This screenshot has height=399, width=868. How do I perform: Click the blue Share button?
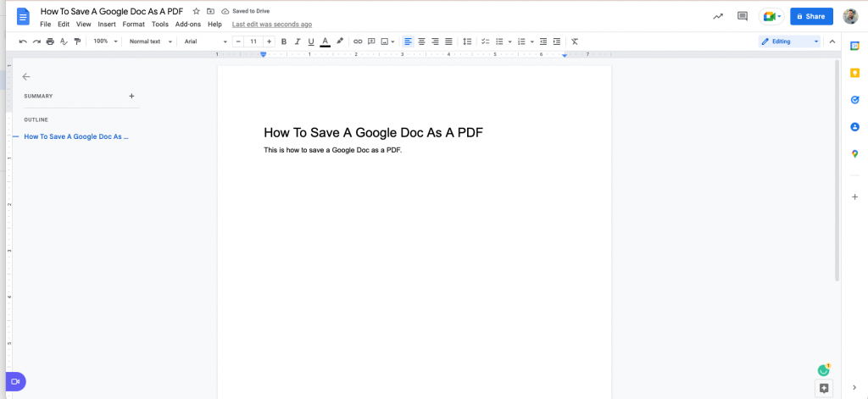(x=811, y=17)
